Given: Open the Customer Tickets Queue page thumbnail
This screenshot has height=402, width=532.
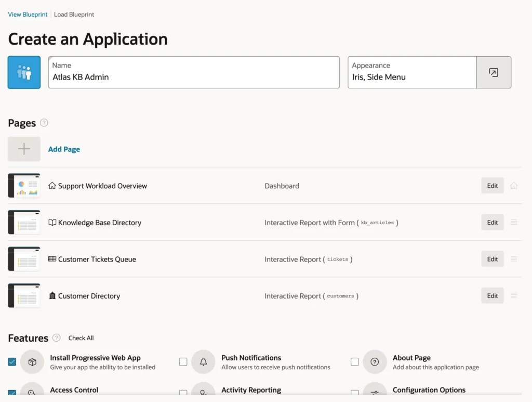Looking at the screenshot, I should tap(24, 258).
